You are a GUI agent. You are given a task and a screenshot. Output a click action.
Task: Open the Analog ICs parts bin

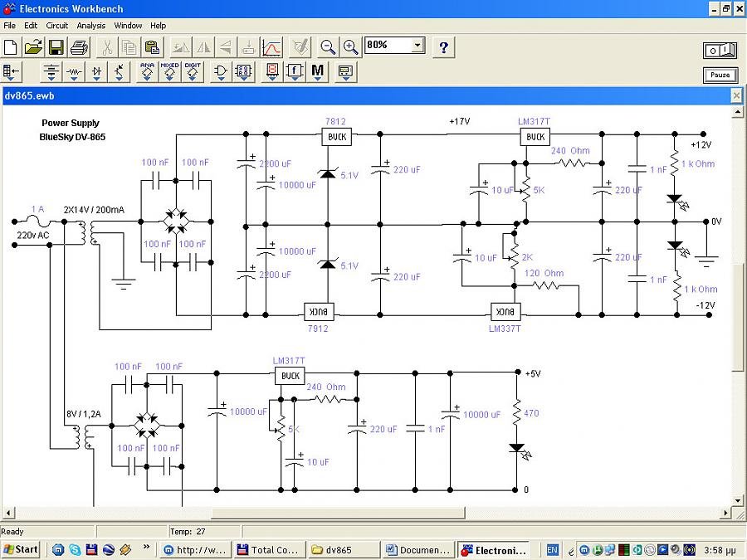(x=147, y=72)
